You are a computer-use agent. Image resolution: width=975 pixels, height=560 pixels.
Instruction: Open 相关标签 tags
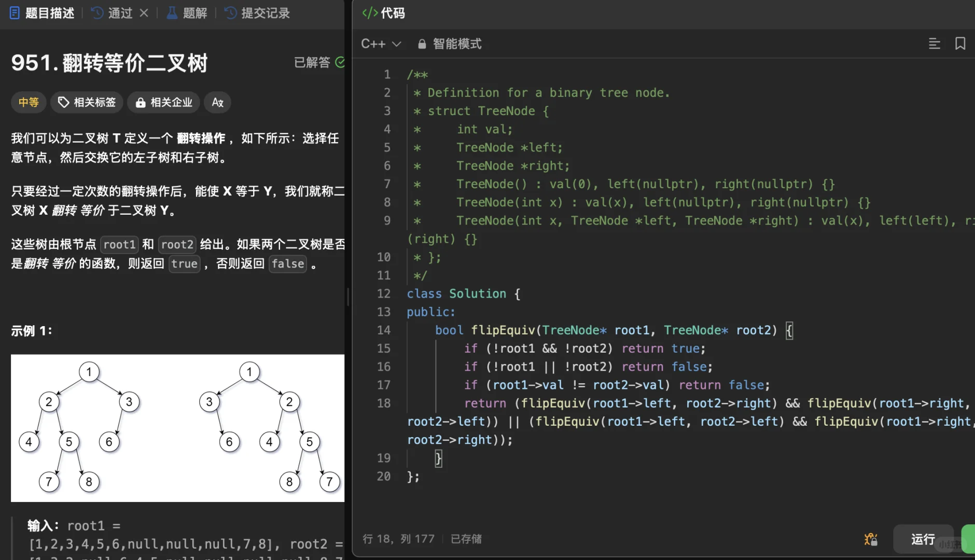tap(87, 102)
